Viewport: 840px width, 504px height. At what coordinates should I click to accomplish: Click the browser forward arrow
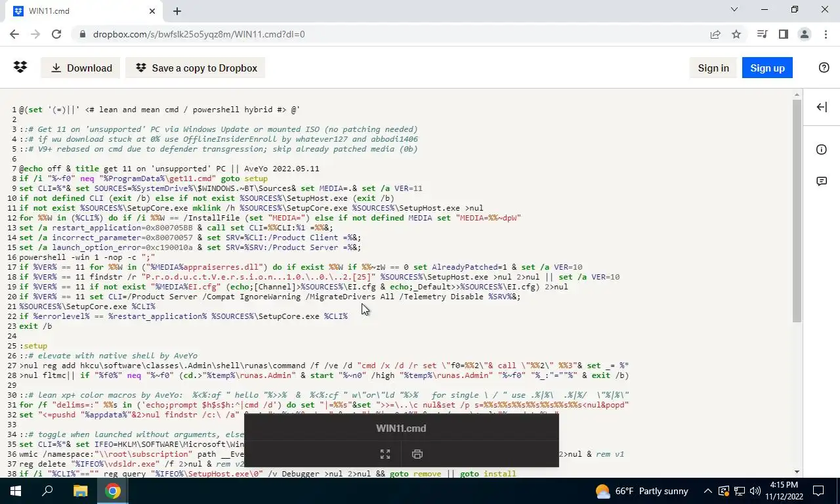coord(35,34)
